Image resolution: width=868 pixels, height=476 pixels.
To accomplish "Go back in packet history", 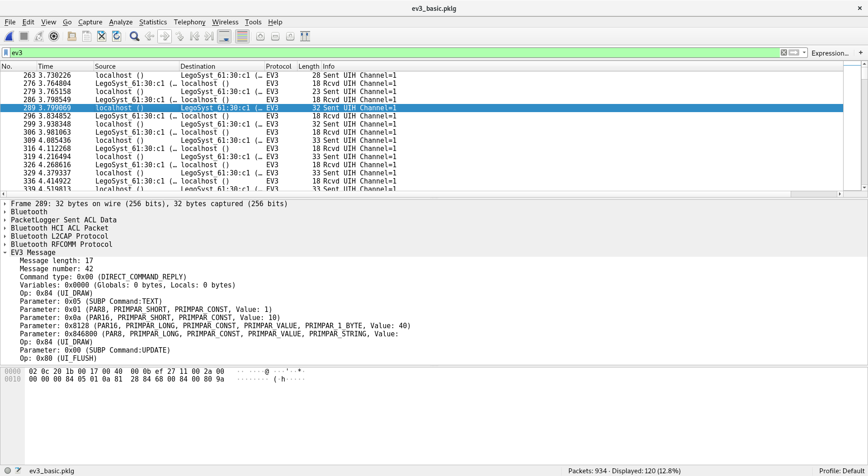I will (x=150, y=37).
